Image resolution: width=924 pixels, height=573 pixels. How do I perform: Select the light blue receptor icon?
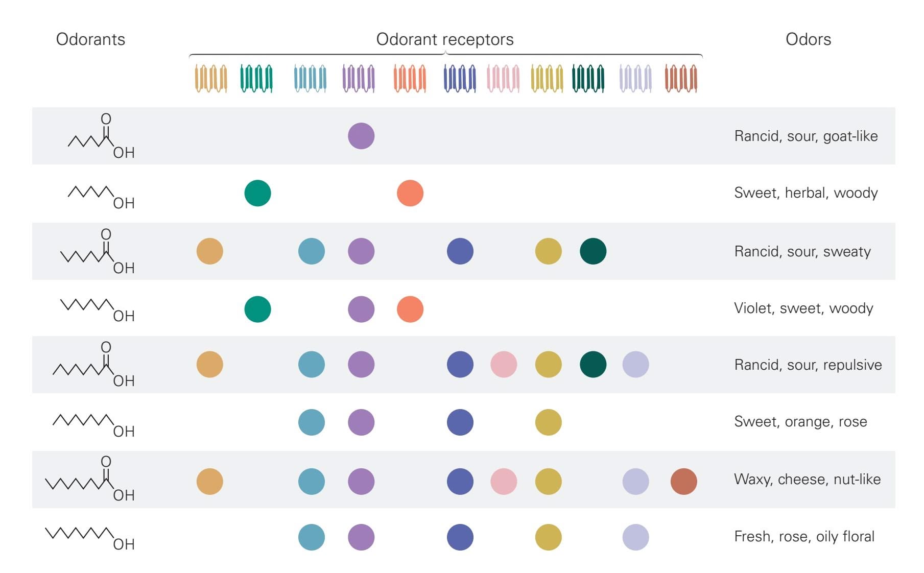[x=310, y=78]
